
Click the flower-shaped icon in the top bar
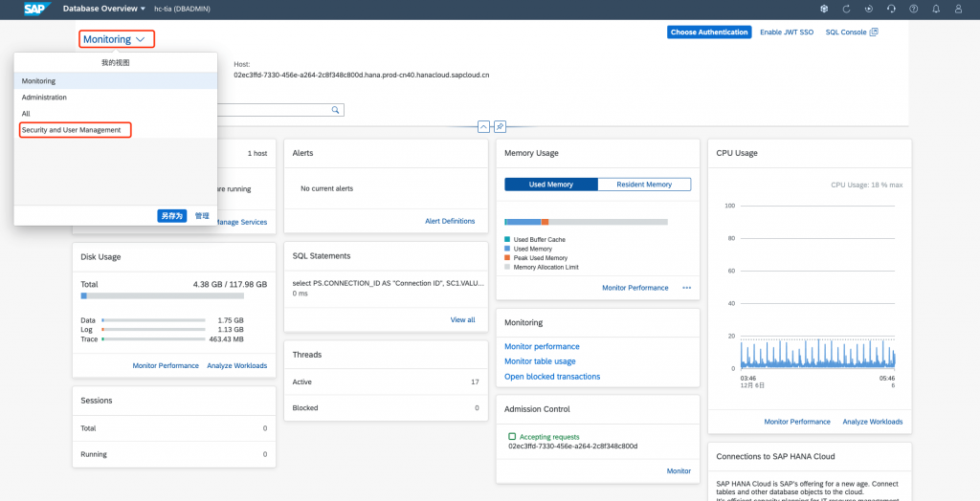tap(824, 9)
